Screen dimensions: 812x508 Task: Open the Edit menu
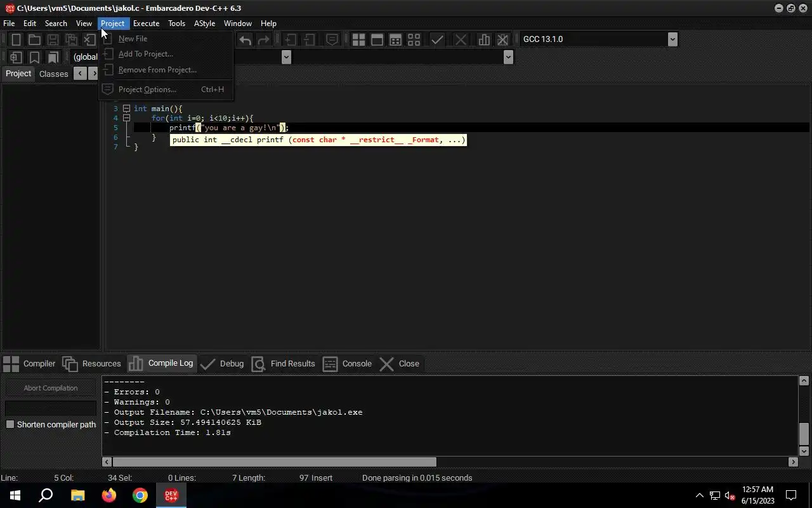click(30, 23)
